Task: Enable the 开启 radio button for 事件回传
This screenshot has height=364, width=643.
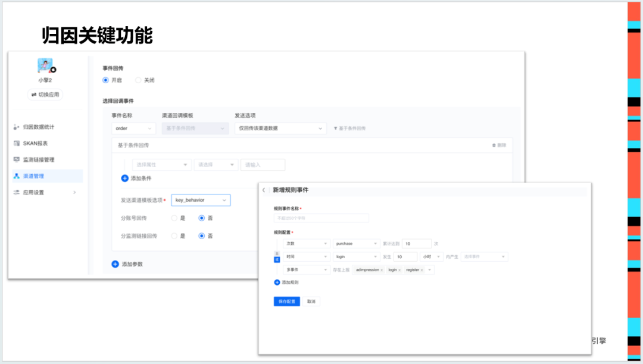Action: pyautogui.click(x=105, y=80)
